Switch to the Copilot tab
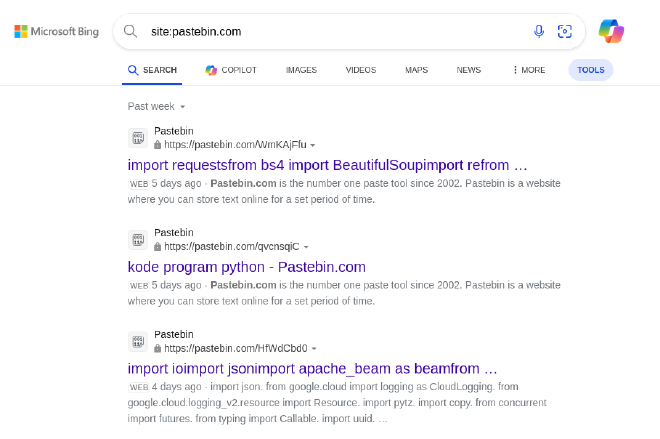This screenshot has width=660, height=439. coord(231,70)
